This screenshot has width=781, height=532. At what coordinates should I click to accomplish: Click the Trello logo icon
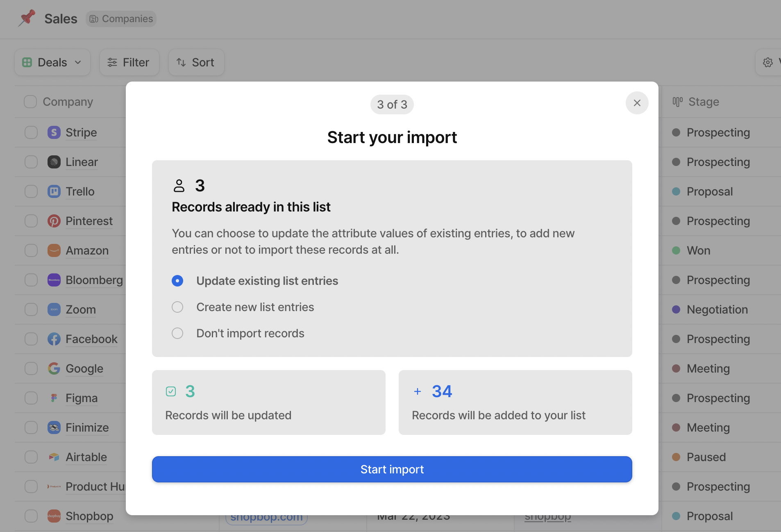(54, 191)
